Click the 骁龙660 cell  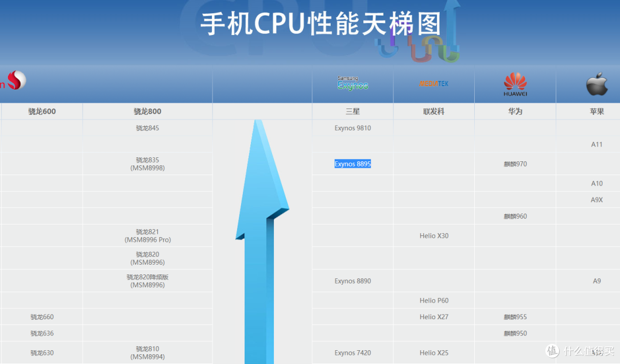click(42, 316)
